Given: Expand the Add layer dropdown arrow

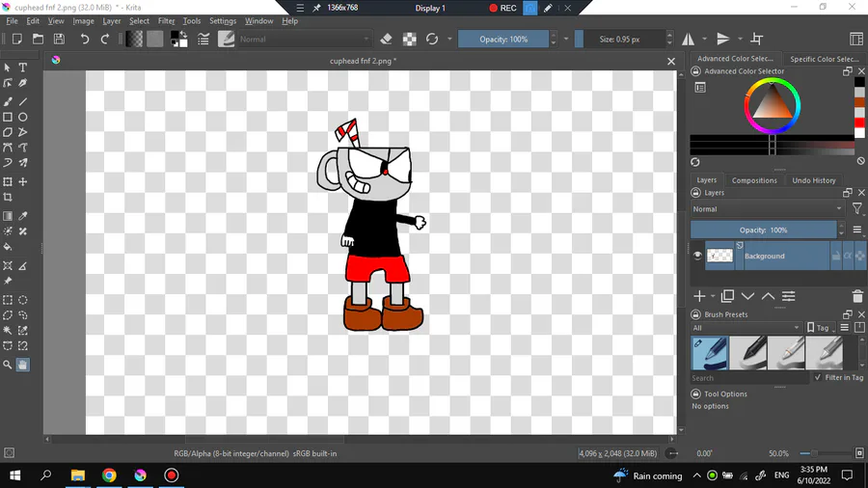Looking at the screenshot, I should tap(713, 297).
